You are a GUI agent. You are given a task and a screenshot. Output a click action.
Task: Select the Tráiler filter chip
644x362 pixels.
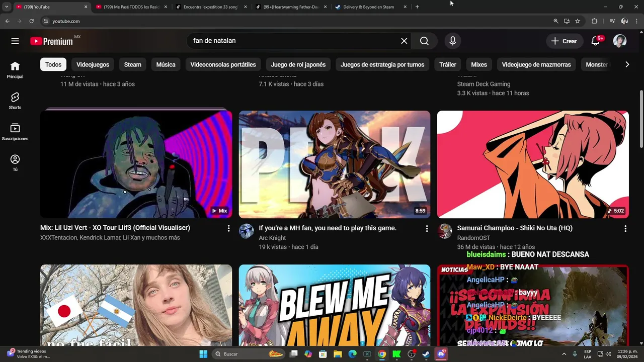tap(448, 64)
